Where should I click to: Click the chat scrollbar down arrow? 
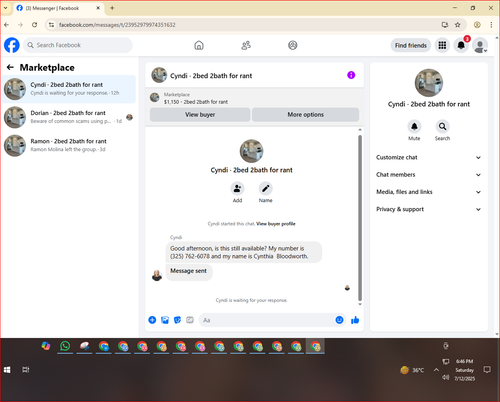360,304
